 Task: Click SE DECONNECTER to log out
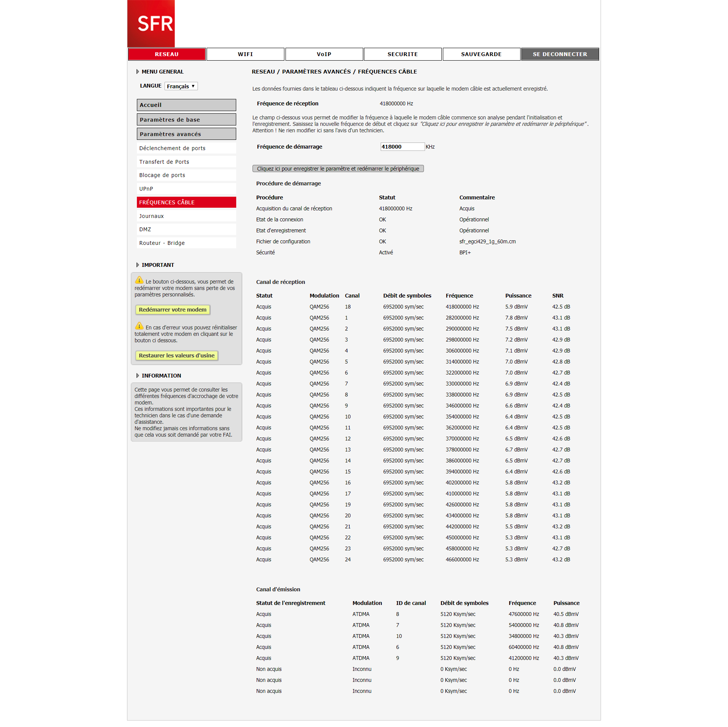click(x=560, y=54)
